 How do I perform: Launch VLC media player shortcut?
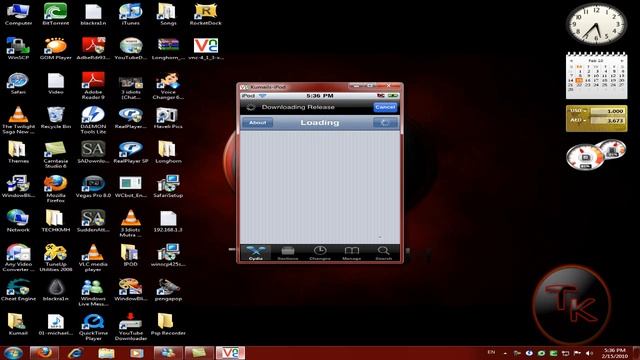[x=93, y=257]
